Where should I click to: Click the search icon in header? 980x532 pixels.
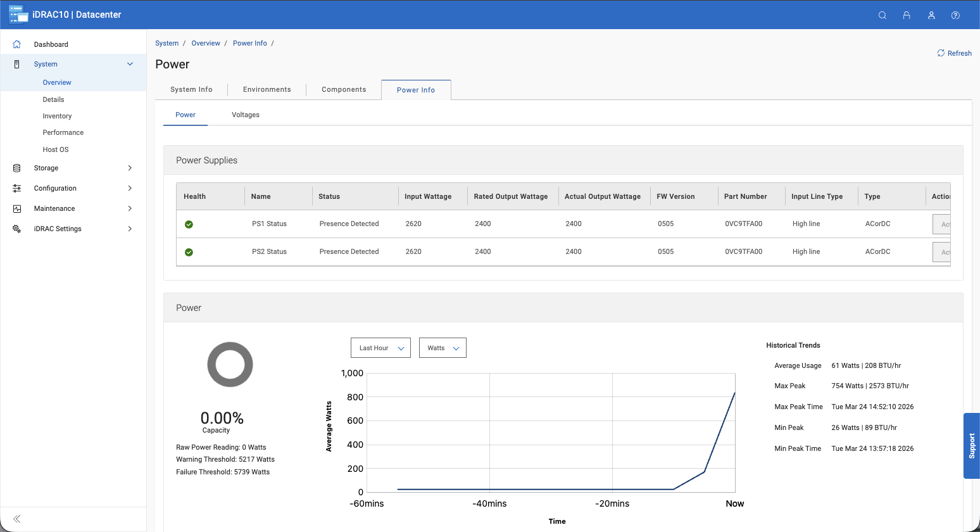pos(882,15)
